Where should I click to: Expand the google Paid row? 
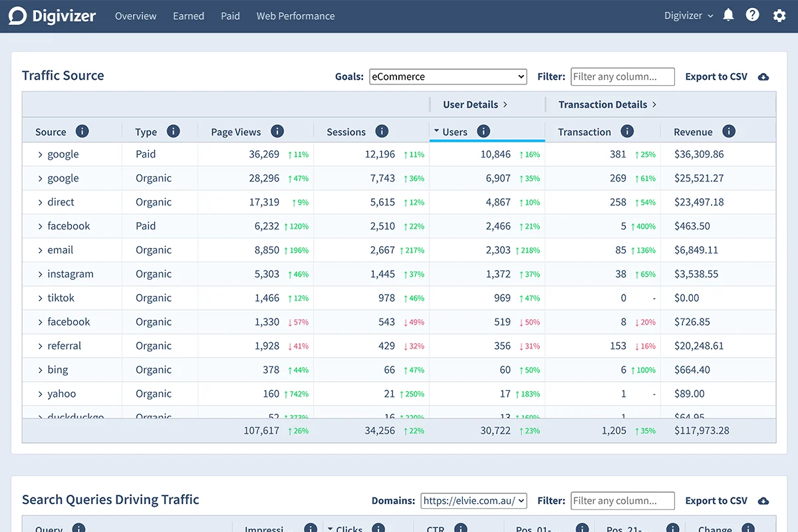coord(40,154)
